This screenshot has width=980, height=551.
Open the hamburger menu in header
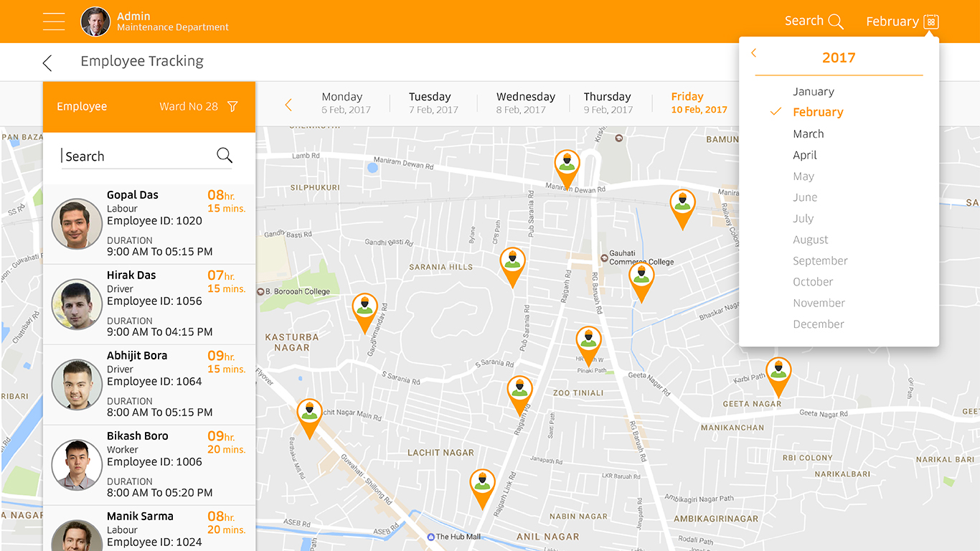click(54, 22)
